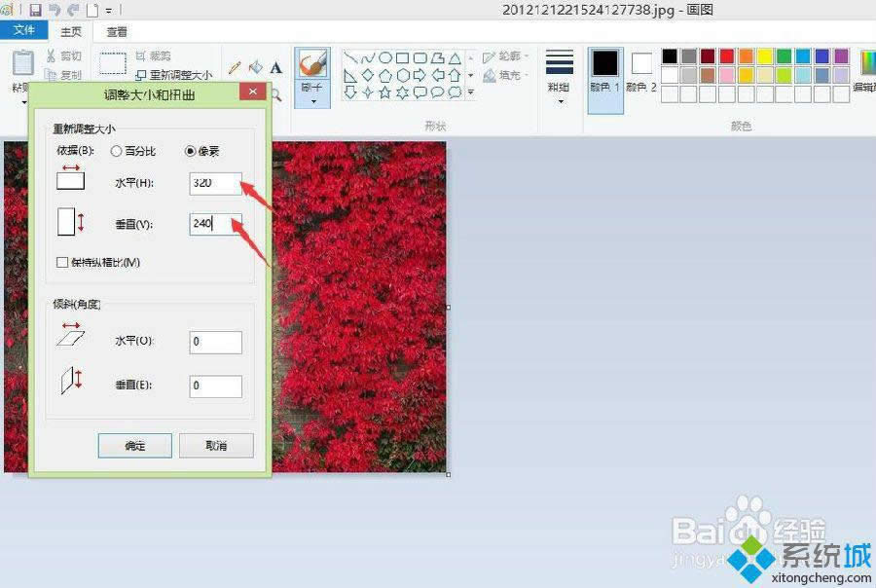Switch to the 查看 ribbon tab
The height and width of the screenshot is (588, 876).
click(116, 31)
